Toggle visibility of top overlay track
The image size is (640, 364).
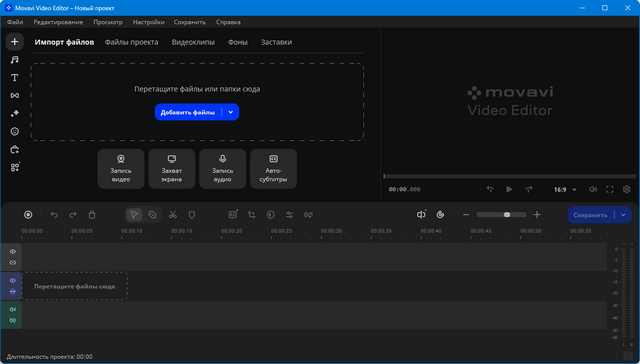(x=13, y=252)
